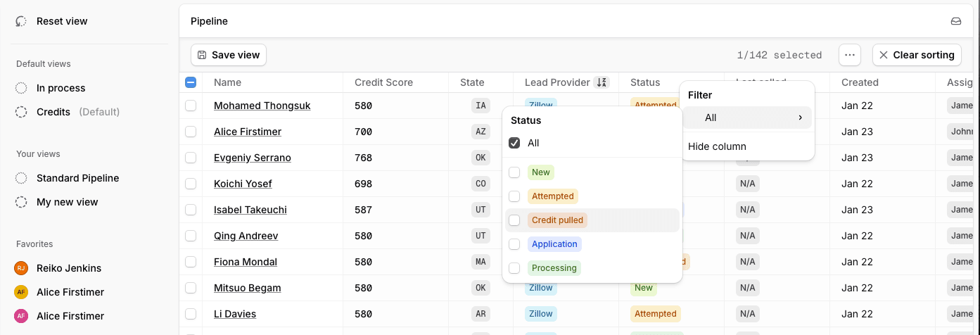The image size is (980, 335).
Task: Choose Hide column from the menu
Action: pos(717,146)
